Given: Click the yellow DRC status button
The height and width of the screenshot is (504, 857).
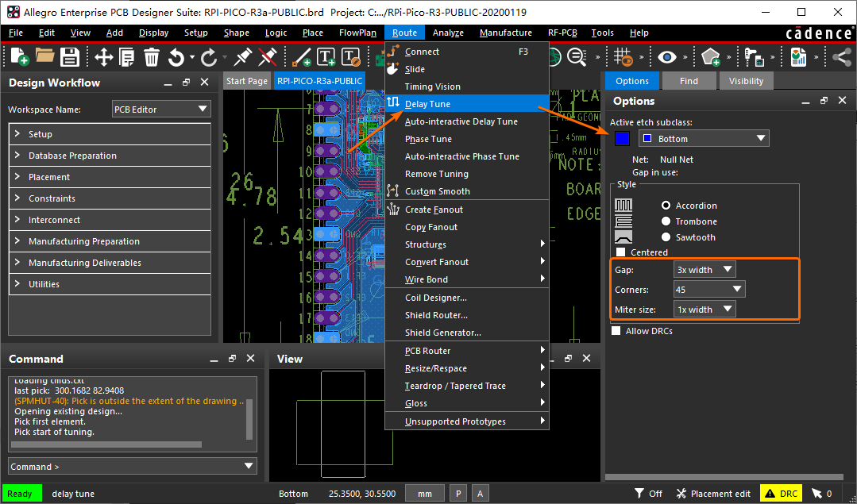Looking at the screenshot, I should coord(781,494).
